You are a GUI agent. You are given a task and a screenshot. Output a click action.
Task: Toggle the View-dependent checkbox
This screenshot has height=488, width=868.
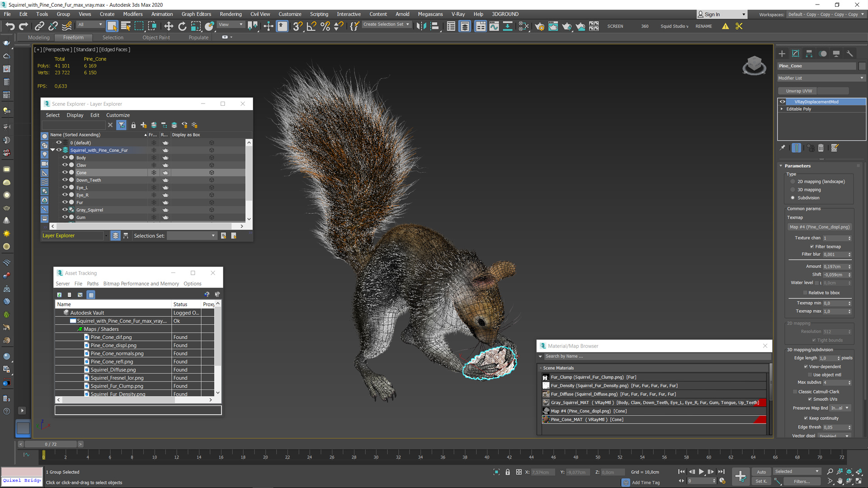coord(806,367)
